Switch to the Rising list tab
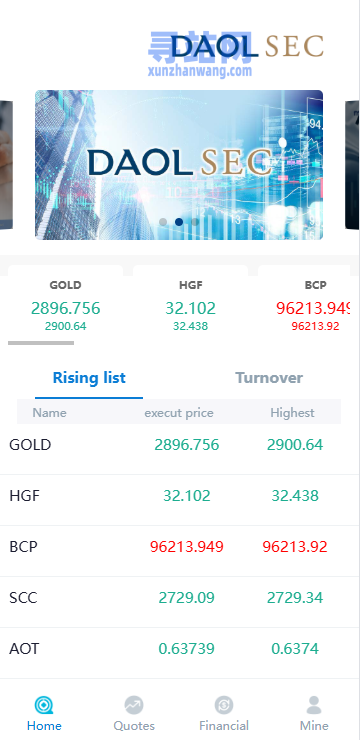 [x=89, y=378]
